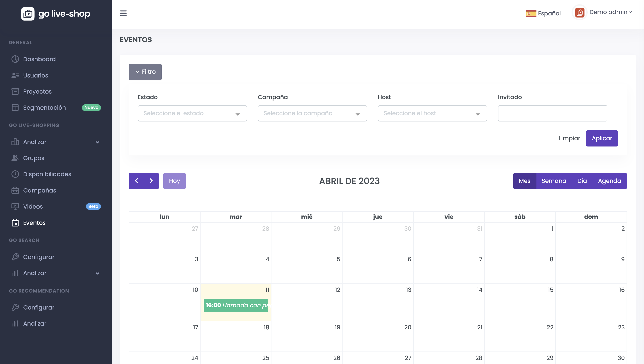Collapse the Filtro panel toggle
Image resolution: width=644 pixels, height=364 pixels.
(145, 72)
